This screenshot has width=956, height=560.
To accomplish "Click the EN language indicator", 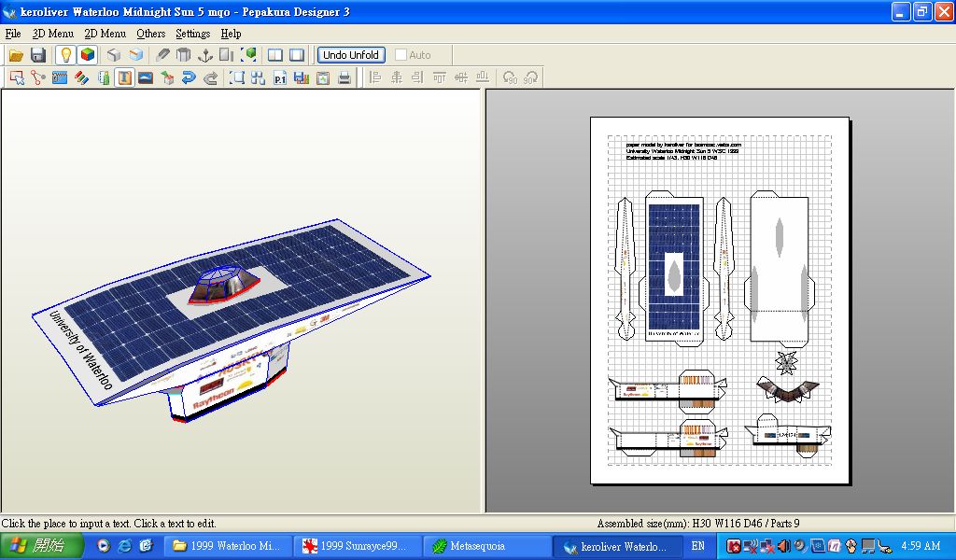I will [x=697, y=546].
